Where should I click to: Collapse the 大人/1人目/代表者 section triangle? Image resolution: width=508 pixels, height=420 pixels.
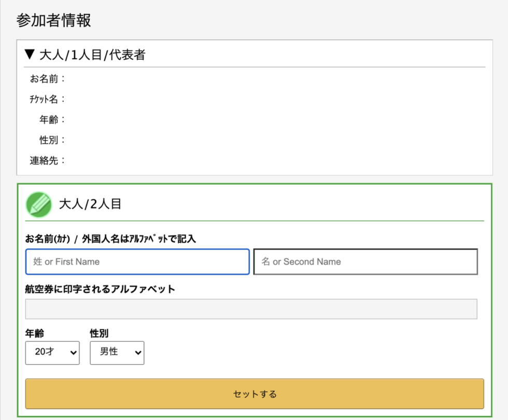(x=30, y=54)
